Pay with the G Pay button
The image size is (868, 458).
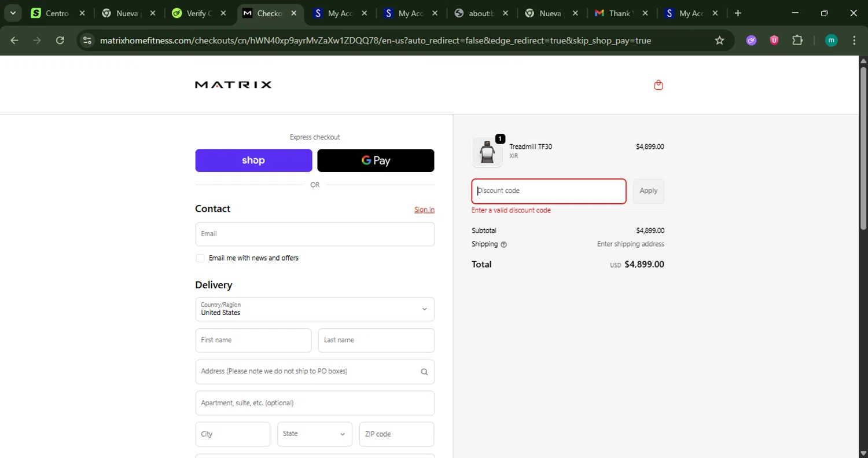coord(376,160)
